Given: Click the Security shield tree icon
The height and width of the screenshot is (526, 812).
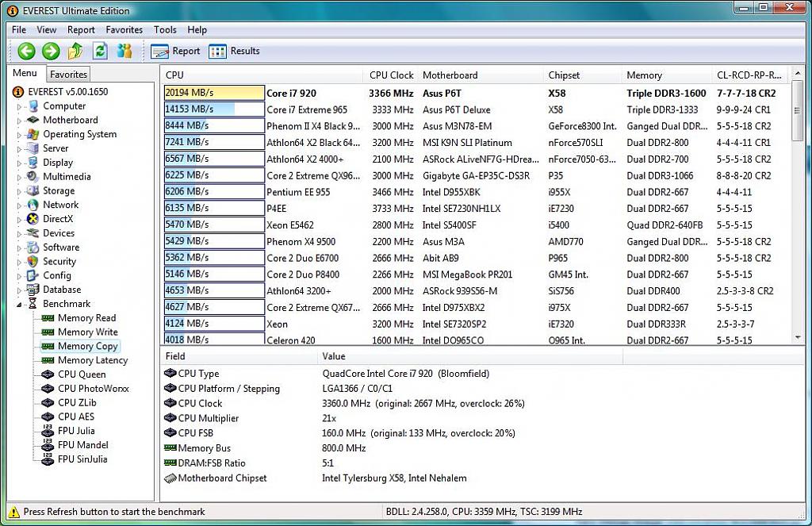Looking at the screenshot, I should coord(33,261).
